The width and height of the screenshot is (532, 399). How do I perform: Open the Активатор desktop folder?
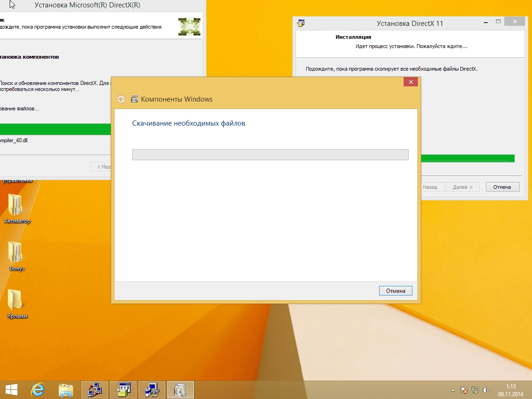(x=17, y=208)
